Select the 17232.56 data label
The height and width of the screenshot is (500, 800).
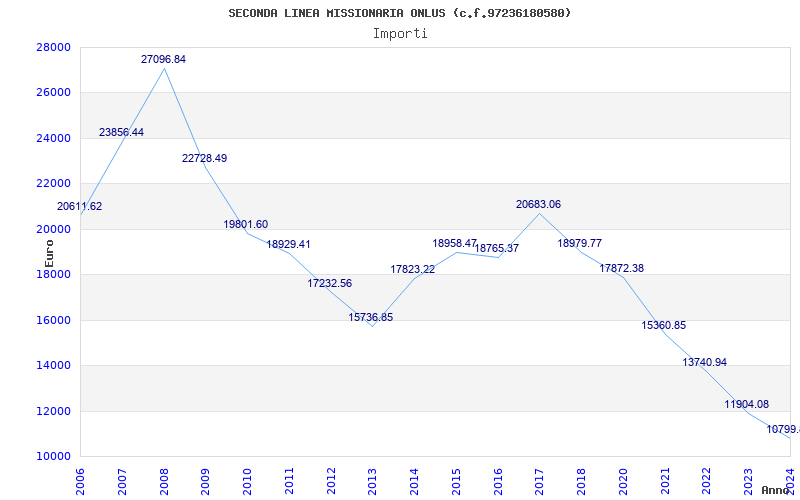click(x=330, y=283)
